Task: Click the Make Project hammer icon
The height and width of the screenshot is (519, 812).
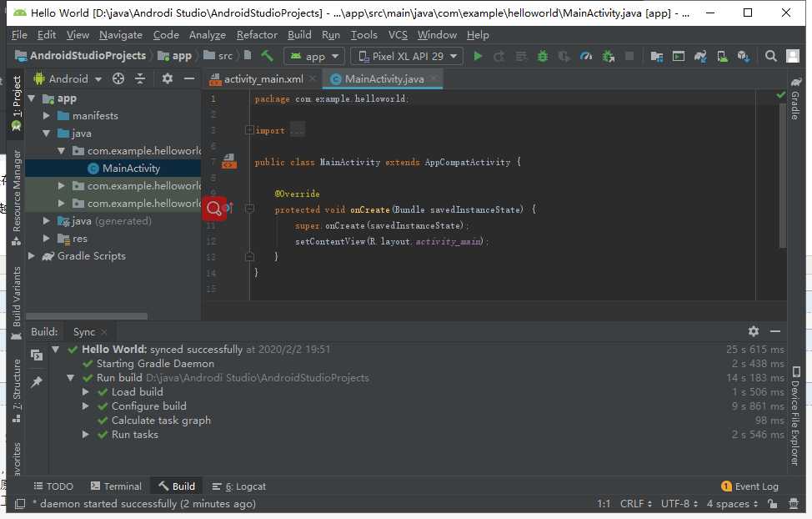Action: point(268,55)
